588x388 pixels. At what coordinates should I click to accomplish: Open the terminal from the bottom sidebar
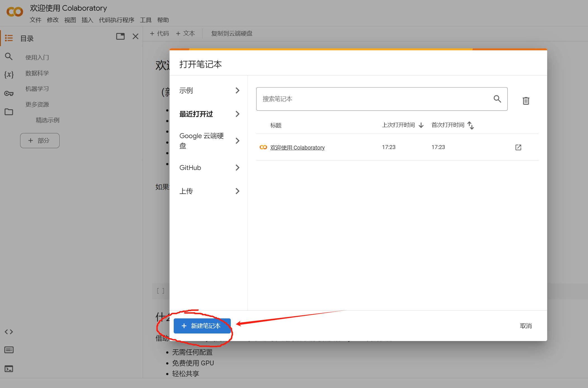[x=9, y=369]
